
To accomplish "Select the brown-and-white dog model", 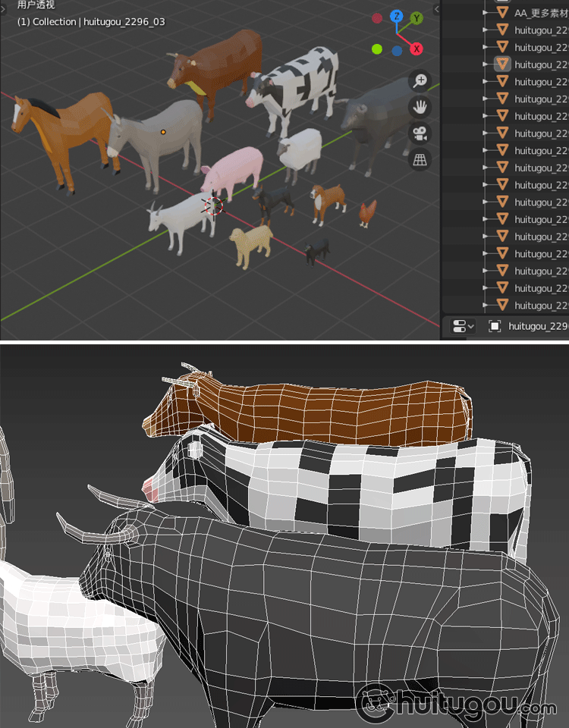I will coord(329,201).
